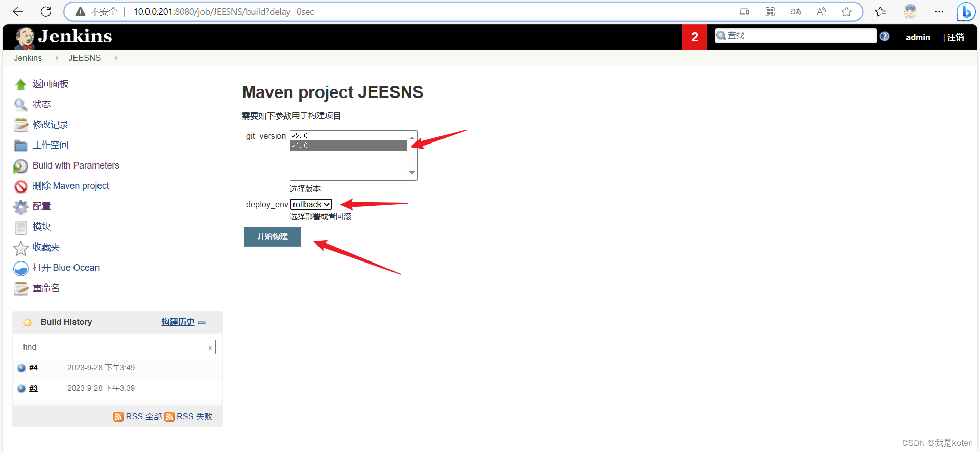Click the red notification badge 2
The height and width of the screenshot is (452, 980).
click(x=695, y=37)
